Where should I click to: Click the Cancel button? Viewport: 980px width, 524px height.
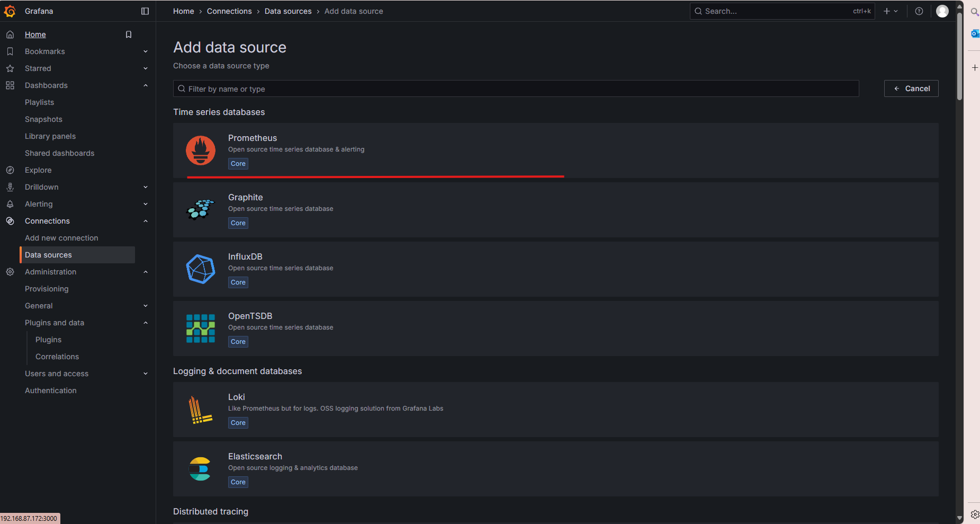pos(911,88)
